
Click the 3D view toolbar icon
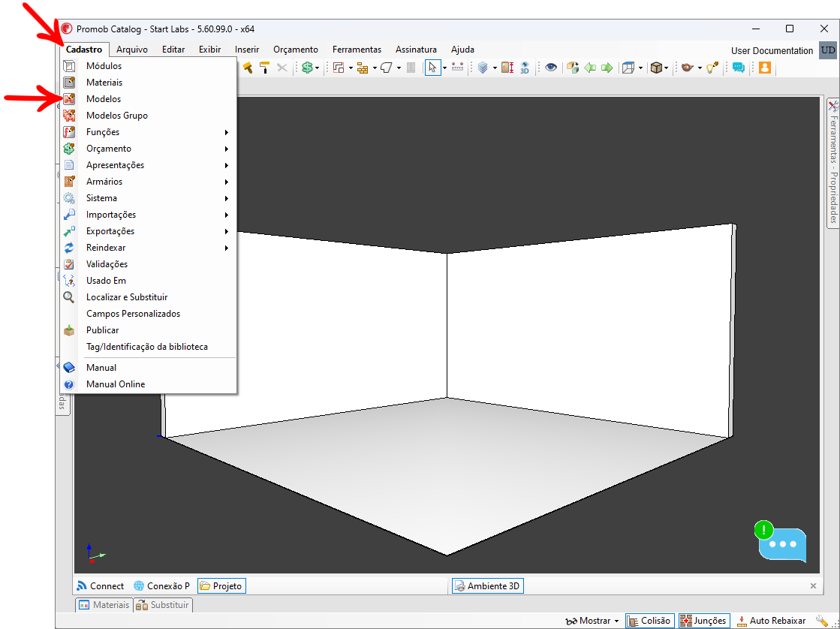tap(525, 68)
